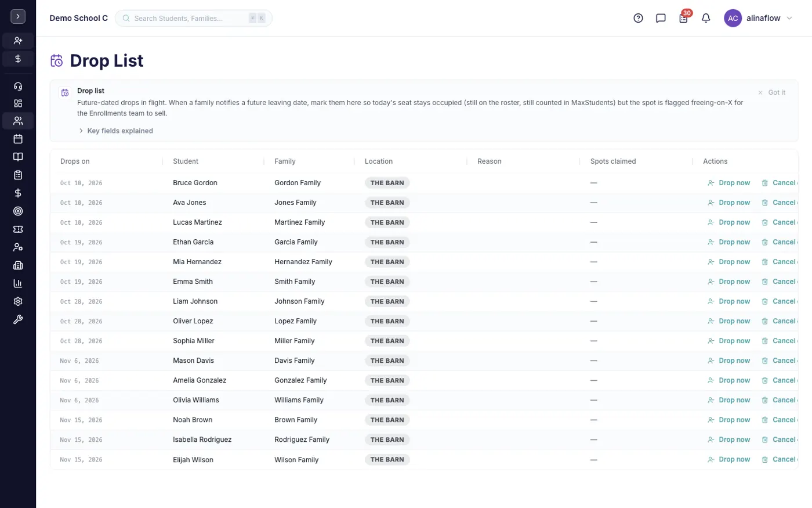Viewport: 812px width, 508px height.
Task: Click the top dollar sign sidebar icon
Action: [x=18, y=59]
